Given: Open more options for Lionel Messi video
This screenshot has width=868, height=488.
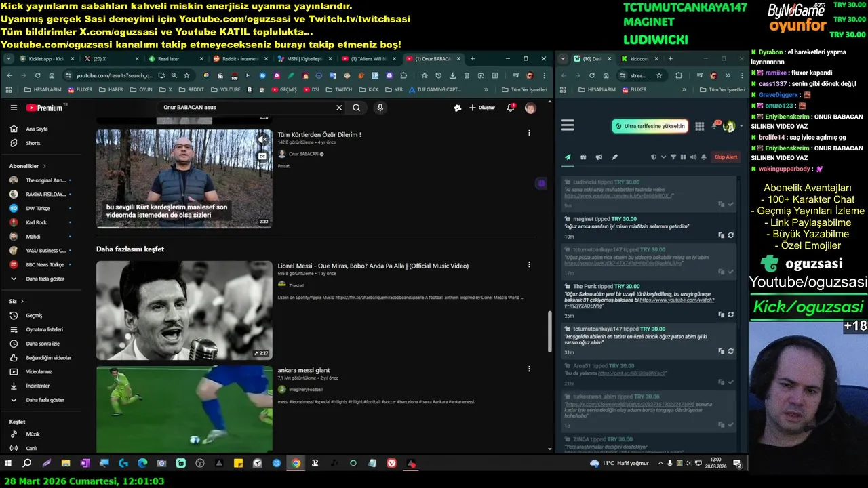Looking at the screenshot, I should tap(529, 265).
